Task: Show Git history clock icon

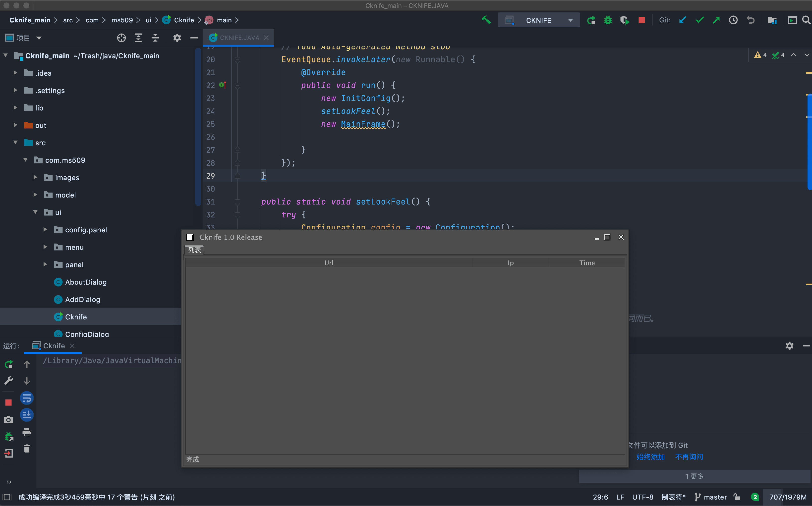Action: (733, 20)
